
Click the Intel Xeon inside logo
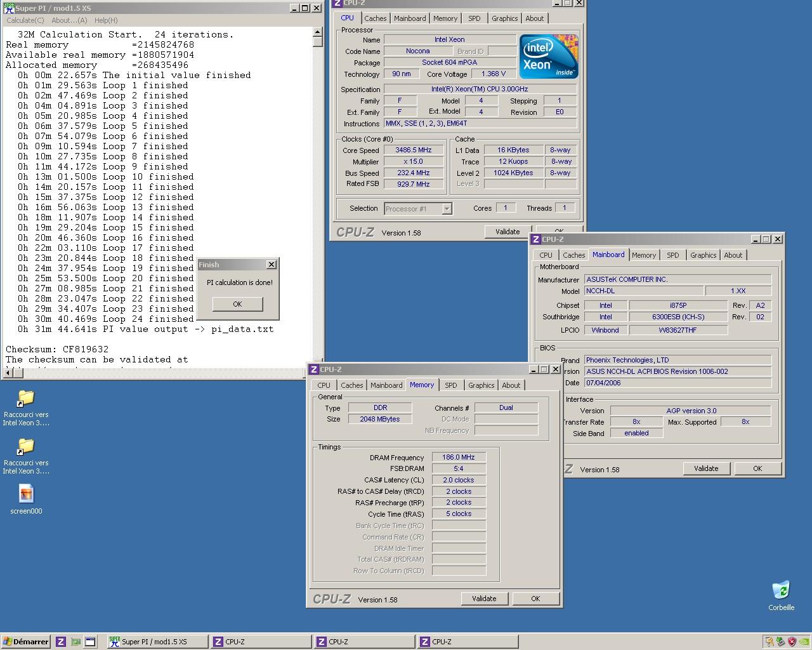[x=549, y=56]
